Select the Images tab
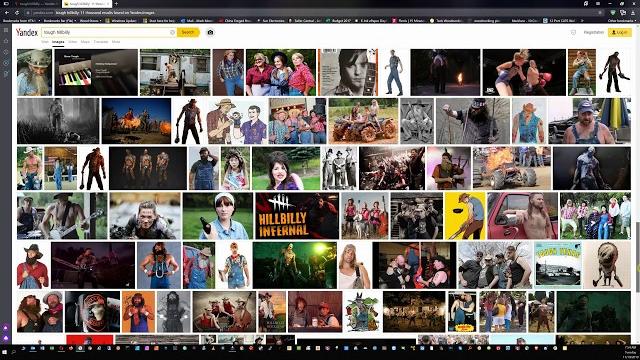The image size is (640, 360). pos(58,42)
